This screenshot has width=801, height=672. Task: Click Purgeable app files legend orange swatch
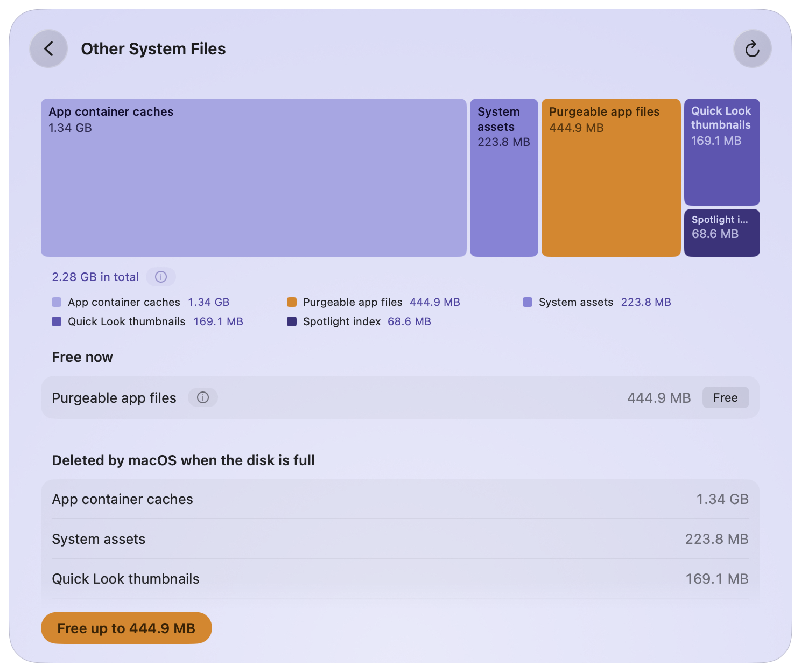292,302
